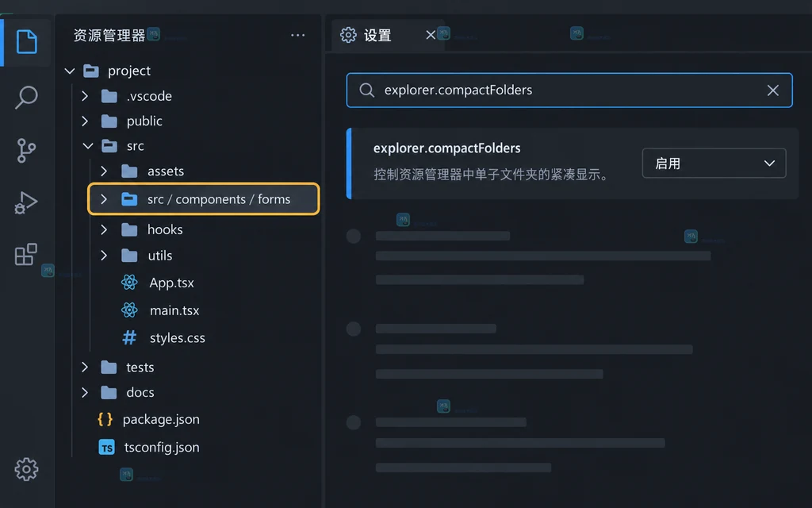The image size is (812, 508).
Task: Expand the docs folder
Action: [85, 392]
